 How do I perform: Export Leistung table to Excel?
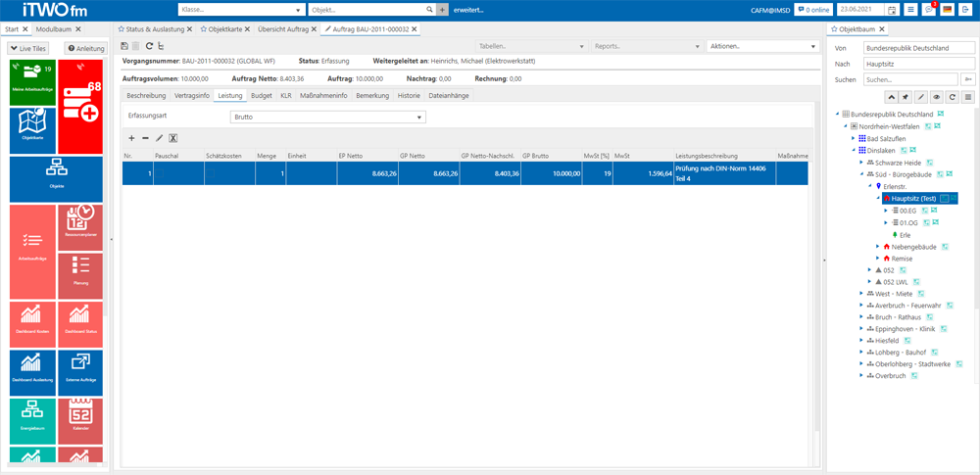coord(173,138)
